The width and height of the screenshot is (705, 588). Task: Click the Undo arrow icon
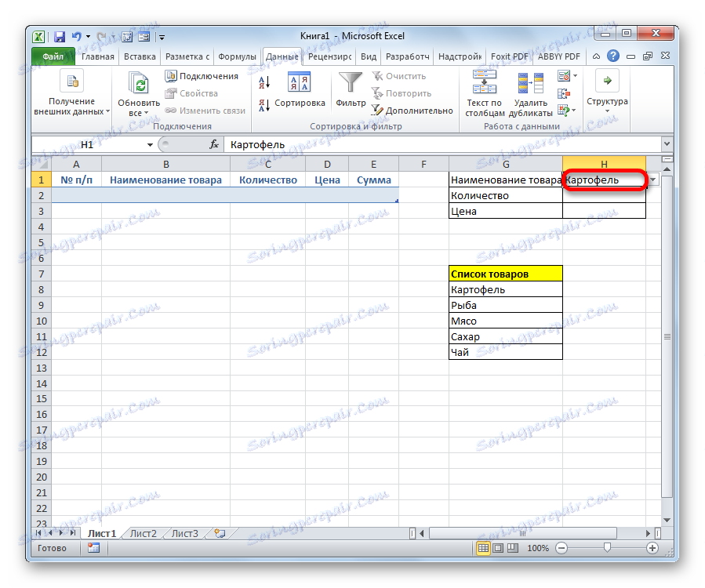pos(77,36)
